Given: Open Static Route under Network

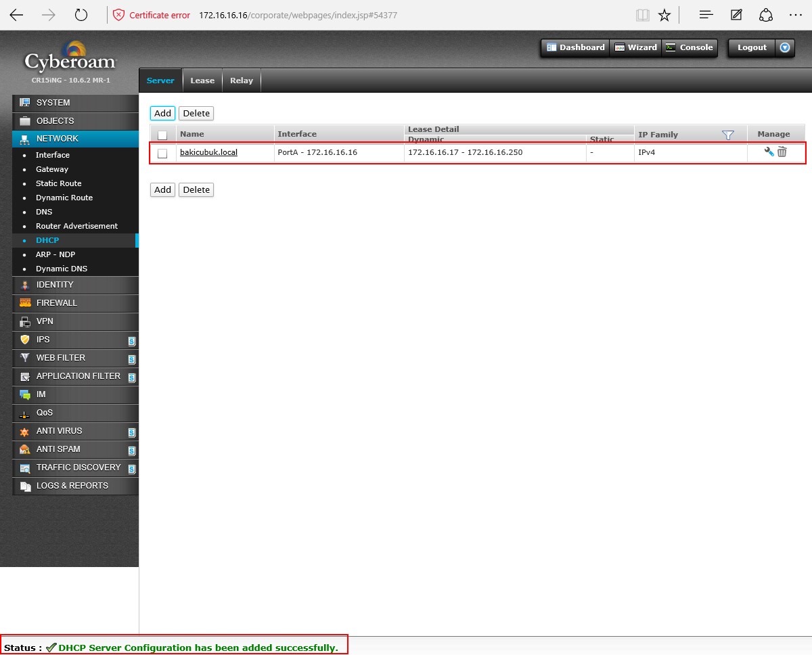Looking at the screenshot, I should [x=59, y=183].
